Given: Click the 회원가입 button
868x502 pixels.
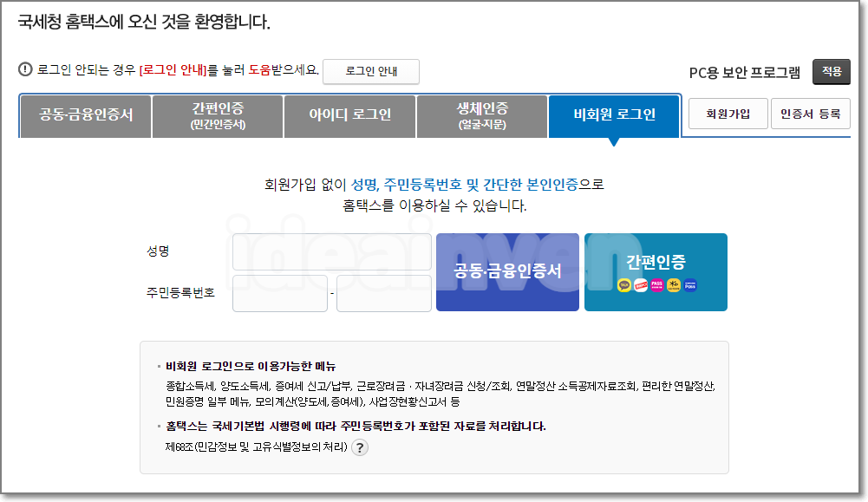Looking at the screenshot, I should (727, 113).
